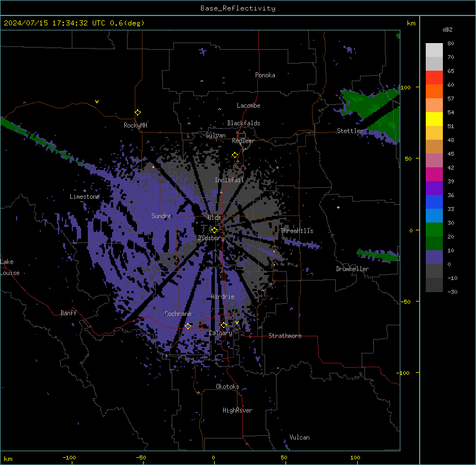Click the yellow diamond marker near RockyMH
The width and height of the screenshot is (476, 465).
[x=138, y=113]
